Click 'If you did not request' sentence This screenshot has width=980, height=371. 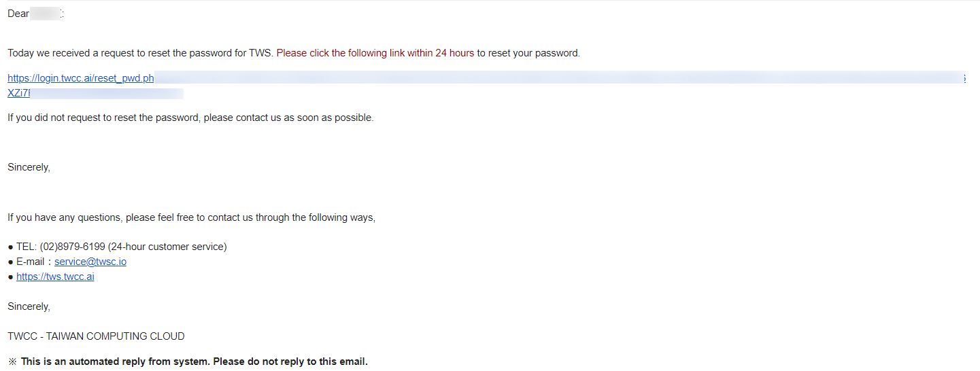[x=190, y=118]
